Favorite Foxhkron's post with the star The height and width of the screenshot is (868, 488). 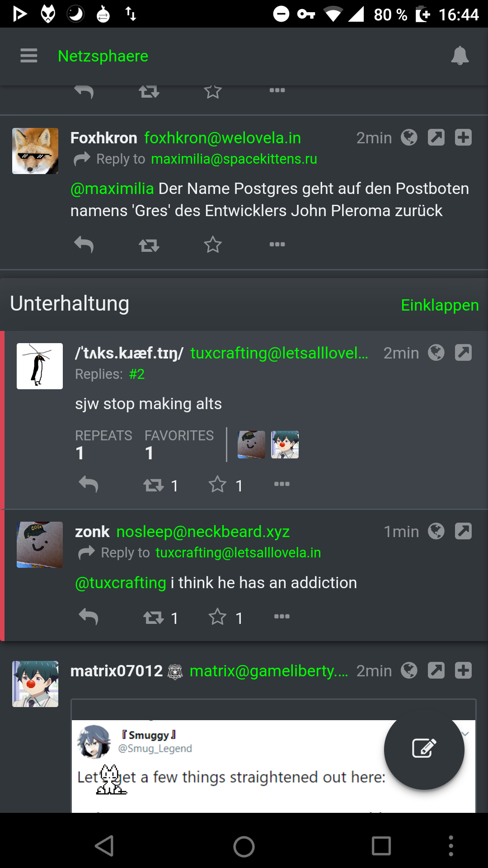(213, 245)
